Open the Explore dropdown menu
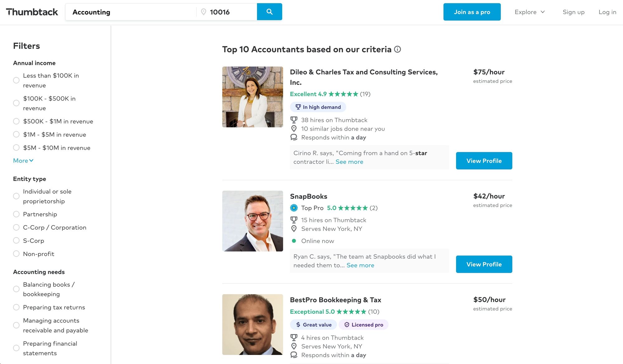Viewport: 623px width, 364px height. point(529,12)
